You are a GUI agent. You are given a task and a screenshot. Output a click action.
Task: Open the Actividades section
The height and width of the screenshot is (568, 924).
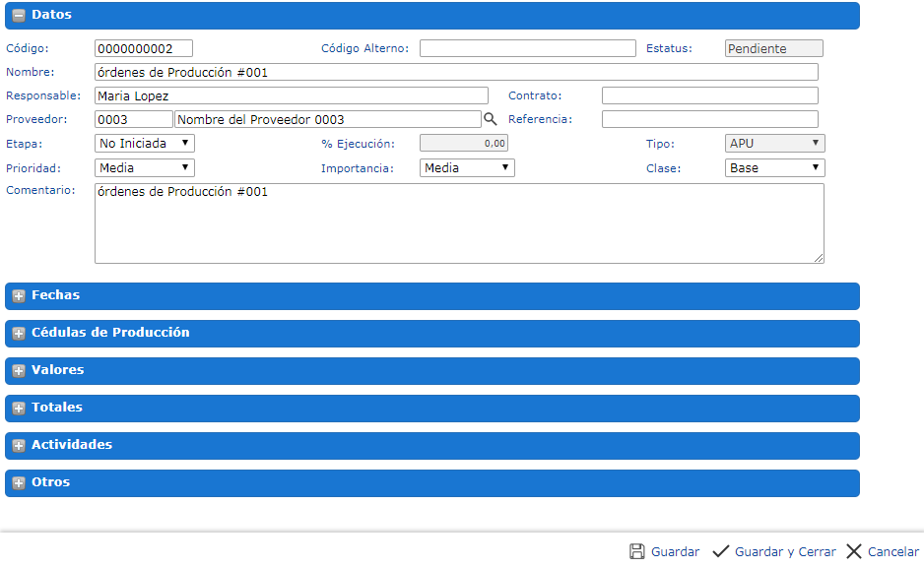pyautogui.click(x=18, y=446)
